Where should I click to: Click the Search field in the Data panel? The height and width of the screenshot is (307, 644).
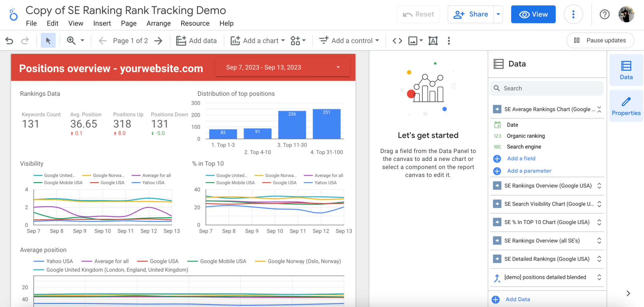point(547,88)
